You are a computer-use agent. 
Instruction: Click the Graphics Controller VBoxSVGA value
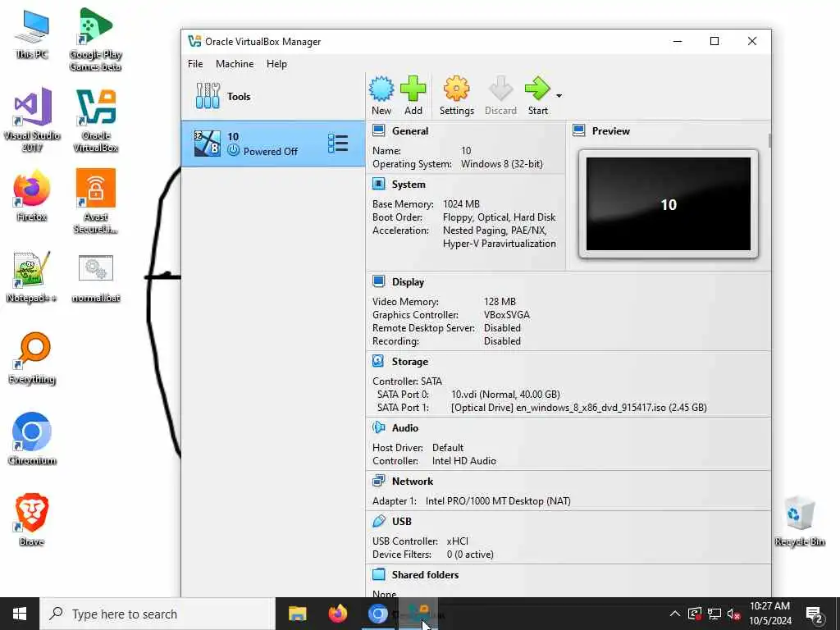[507, 315]
